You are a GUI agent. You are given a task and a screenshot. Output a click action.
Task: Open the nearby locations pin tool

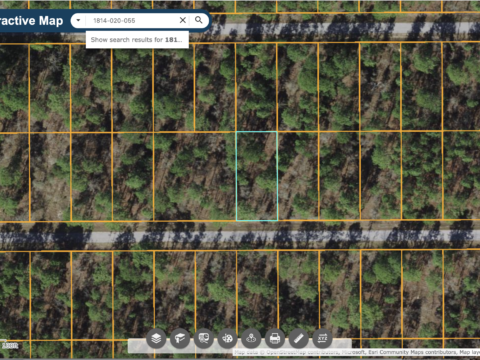coord(251,339)
